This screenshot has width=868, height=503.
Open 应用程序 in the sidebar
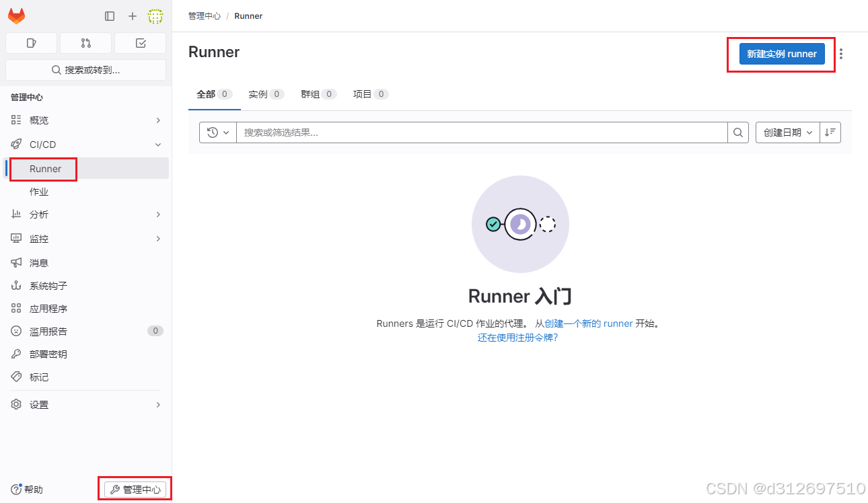(85, 309)
